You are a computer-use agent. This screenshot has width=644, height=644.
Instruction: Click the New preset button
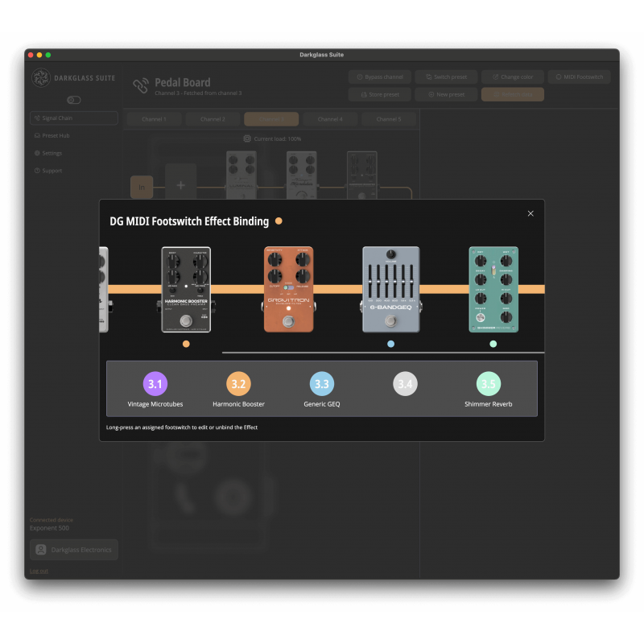(446, 94)
